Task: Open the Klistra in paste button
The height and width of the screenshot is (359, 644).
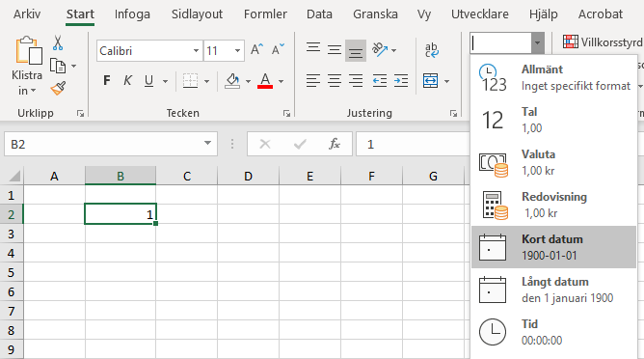Action: (x=27, y=66)
